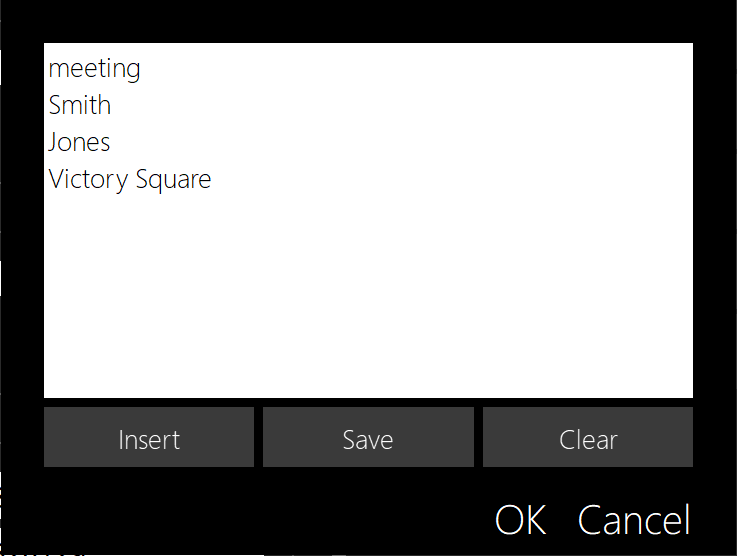
Task: Hit Clear to empty the list
Action: (588, 438)
